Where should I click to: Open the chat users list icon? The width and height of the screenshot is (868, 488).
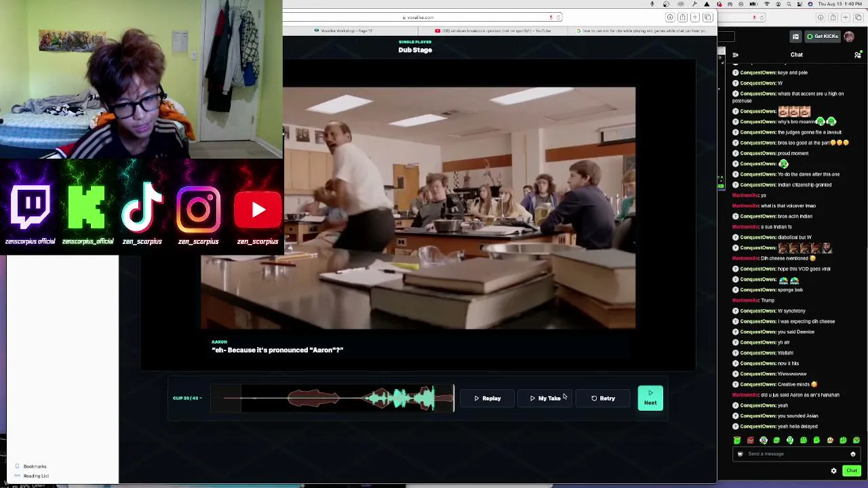pos(858,55)
